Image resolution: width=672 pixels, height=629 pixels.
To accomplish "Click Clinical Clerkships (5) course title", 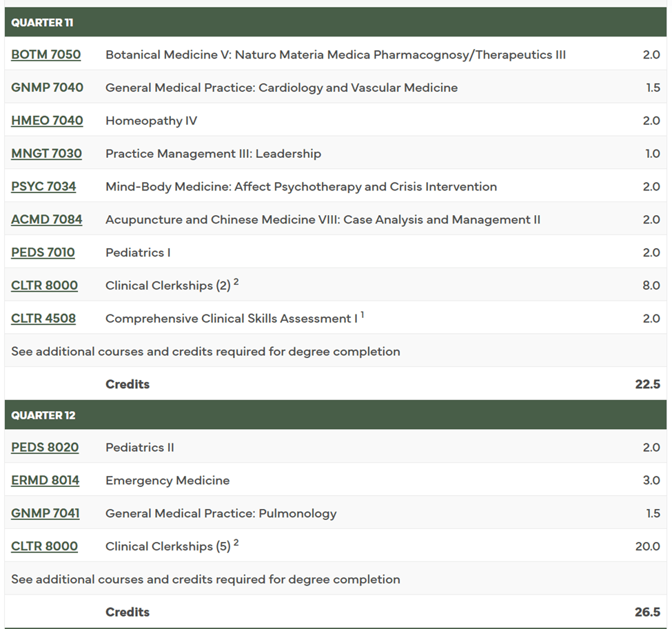I will click(x=168, y=547).
